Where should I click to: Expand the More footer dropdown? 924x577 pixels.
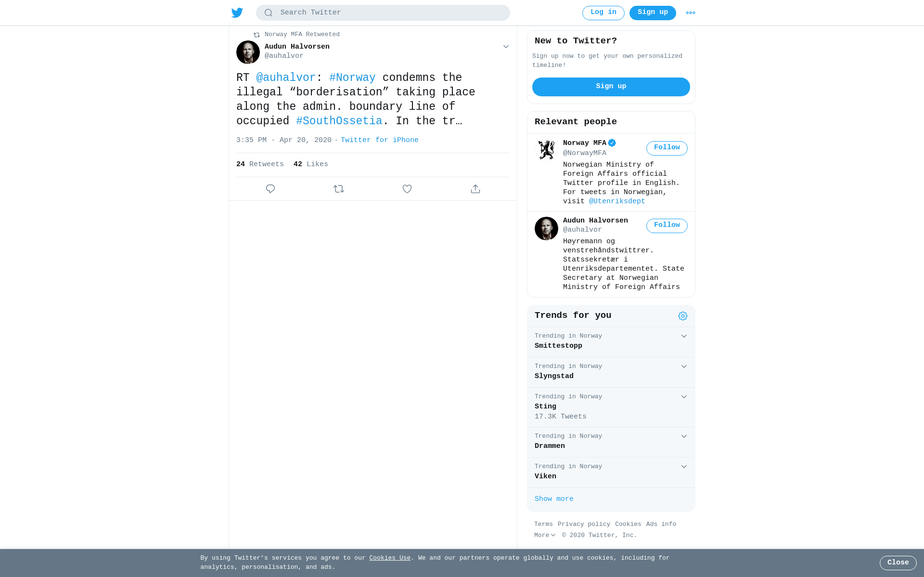point(545,535)
